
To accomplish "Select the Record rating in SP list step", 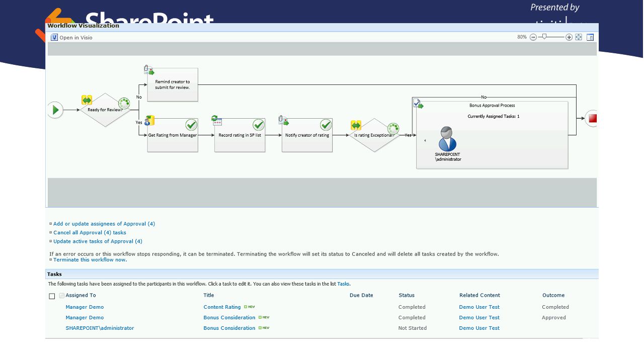I will click(239, 135).
